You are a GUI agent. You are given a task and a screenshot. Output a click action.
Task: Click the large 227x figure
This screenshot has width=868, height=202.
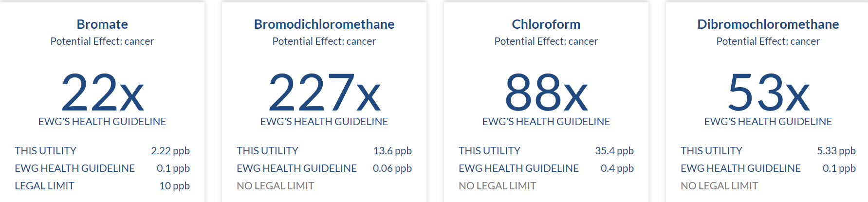click(324, 92)
